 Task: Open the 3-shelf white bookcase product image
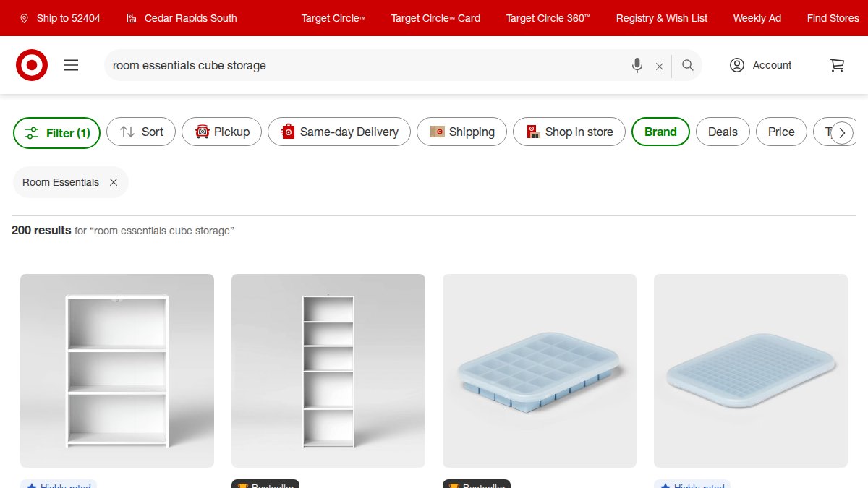click(x=117, y=371)
